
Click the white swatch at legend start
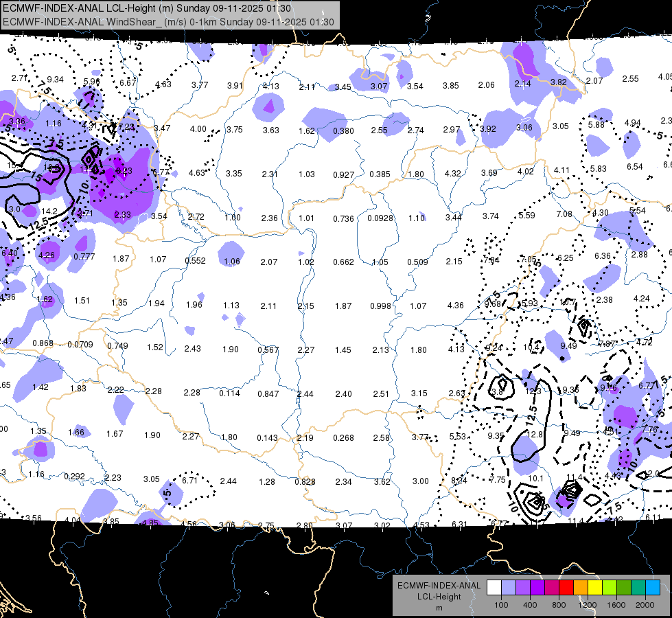(x=494, y=588)
